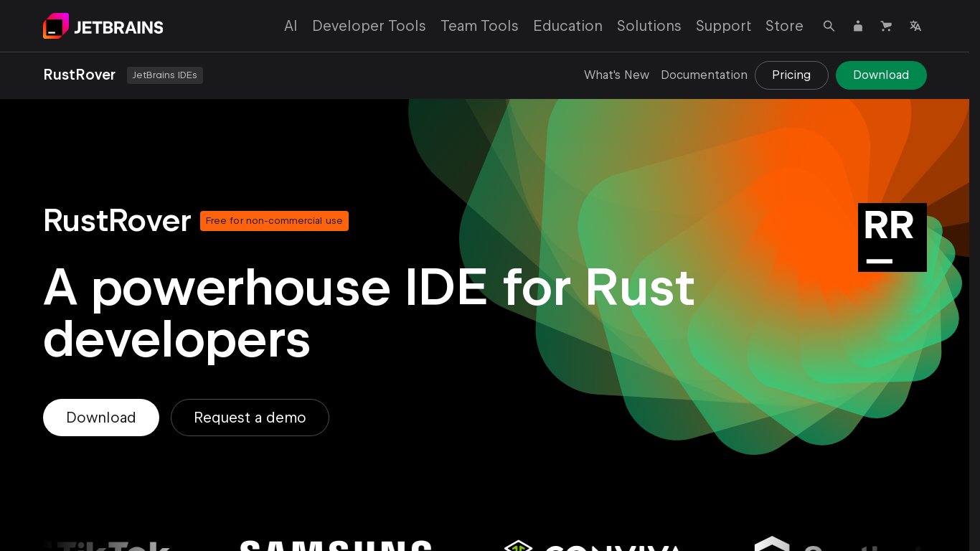Open the Solutions menu
The image size is (980, 551).
pyautogui.click(x=649, y=26)
